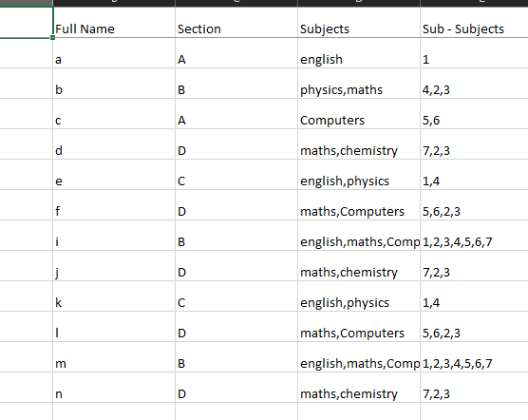The width and height of the screenshot is (528, 420).
Task: Click the sub-subjects cell with 4,2,3
Action: click(x=474, y=84)
